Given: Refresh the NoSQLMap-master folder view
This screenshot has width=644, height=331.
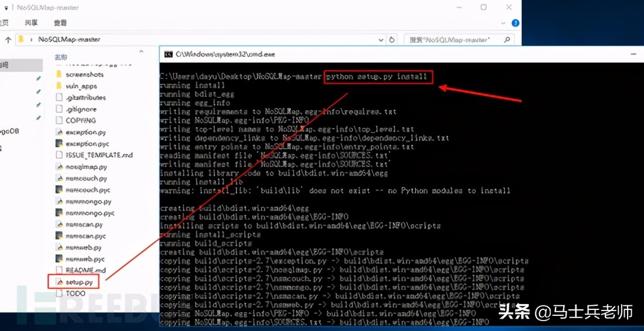Looking at the screenshot, I should pyautogui.click(x=392, y=39).
